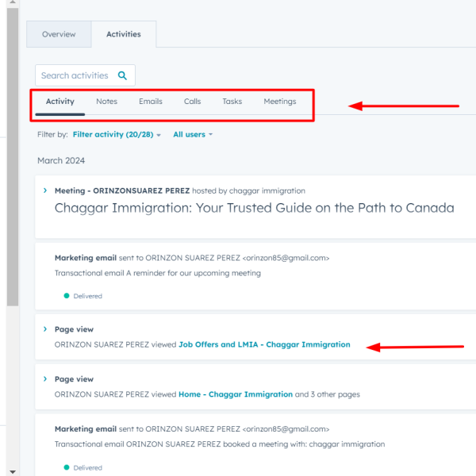Expand the Home Page view entry

click(45, 379)
